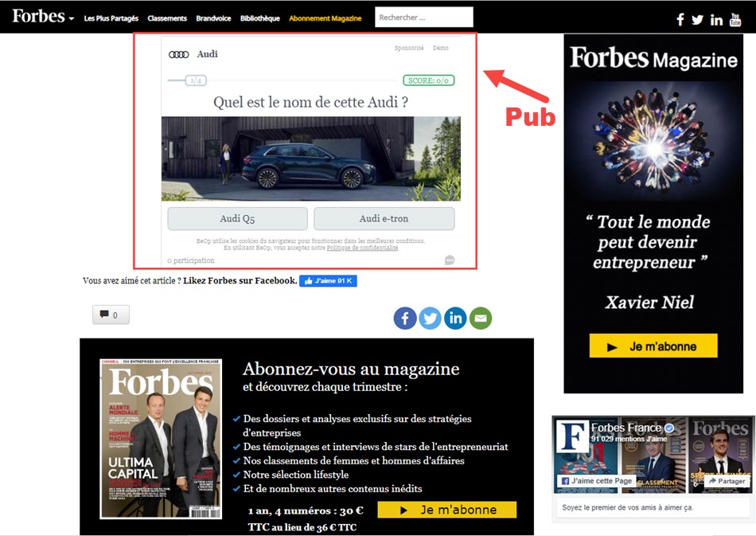Click 'Notre sélection lifestyle' line
Screen dimensions: 756x536
[296, 475]
